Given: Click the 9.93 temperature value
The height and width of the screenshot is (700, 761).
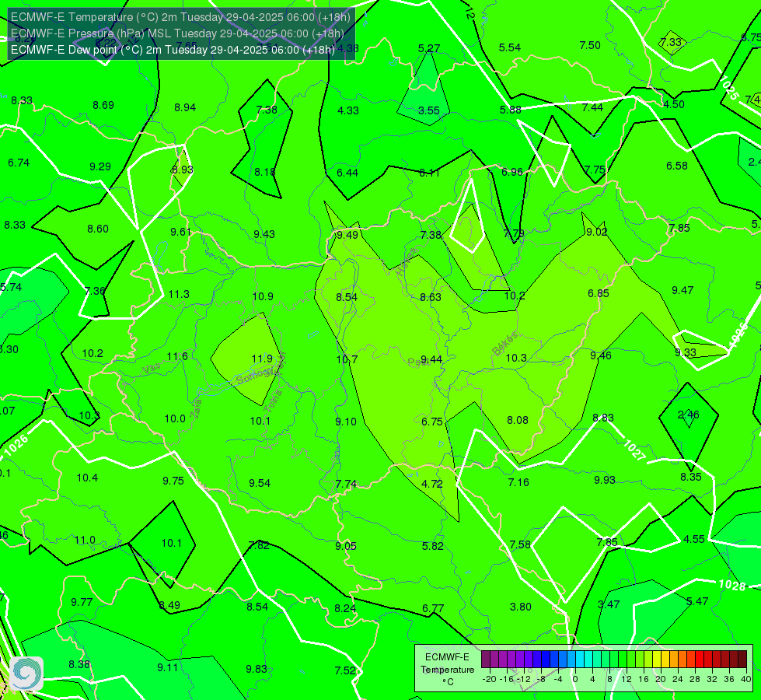Looking at the screenshot, I should click(x=605, y=480).
